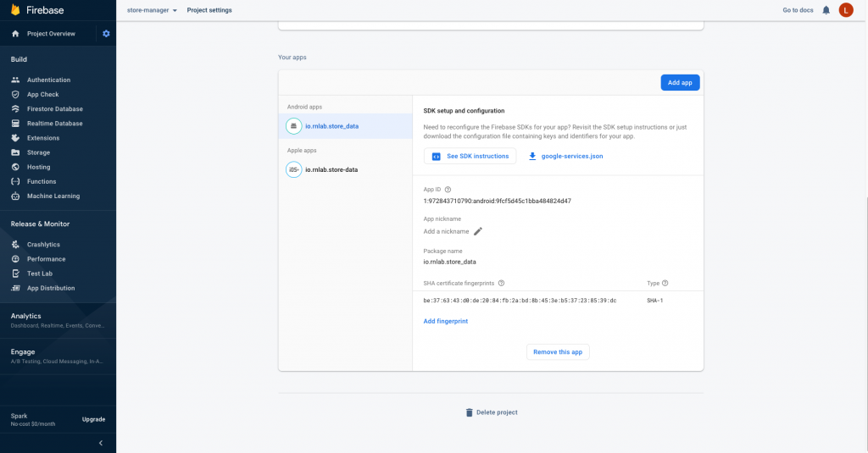The image size is (868, 453).
Task: Open Project Overview in sidebar
Action: (x=51, y=34)
